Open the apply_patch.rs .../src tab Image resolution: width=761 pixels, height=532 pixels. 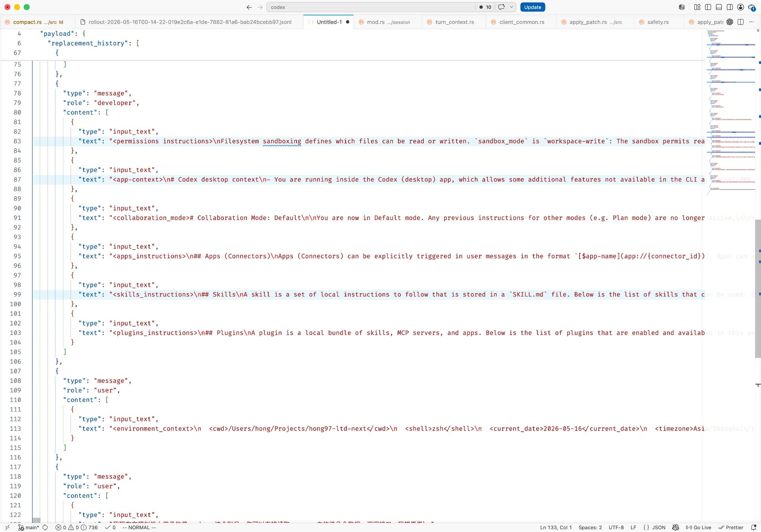(x=595, y=22)
